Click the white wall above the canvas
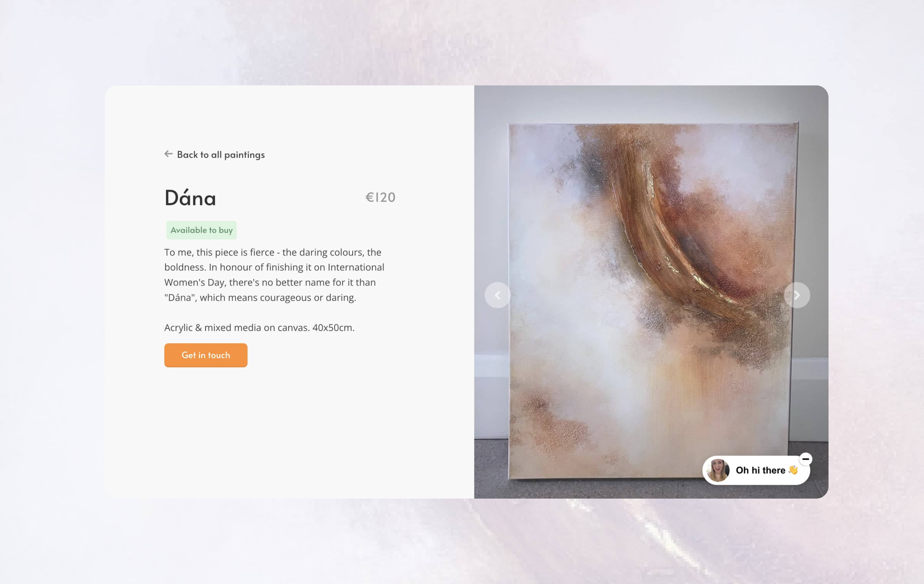The height and width of the screenshot is (584, 924). click(651, 103)
